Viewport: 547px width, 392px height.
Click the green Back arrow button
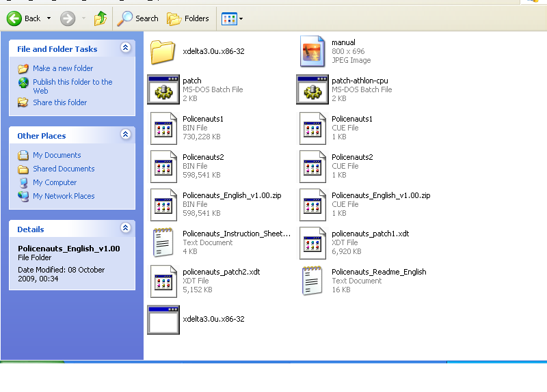[x=14, y=18]
